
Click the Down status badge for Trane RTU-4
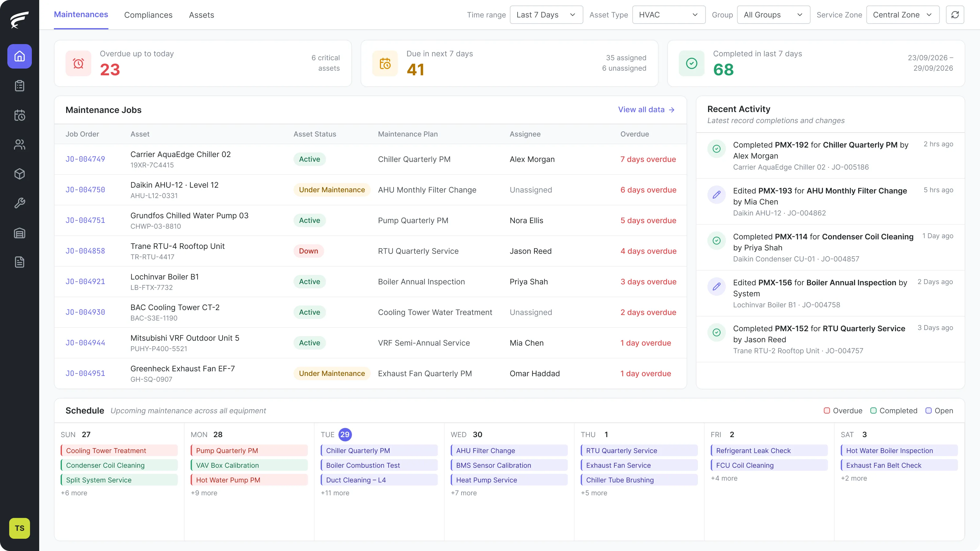point(308,251)
